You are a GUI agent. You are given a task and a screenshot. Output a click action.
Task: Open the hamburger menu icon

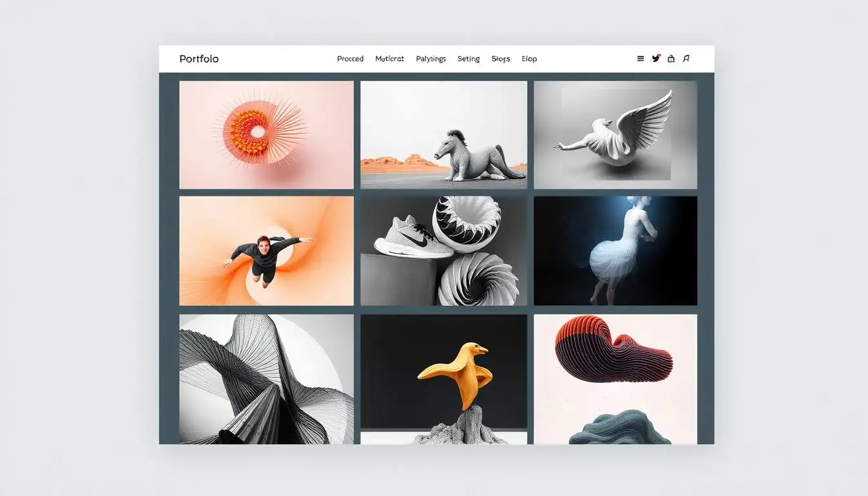coord(640,59)
